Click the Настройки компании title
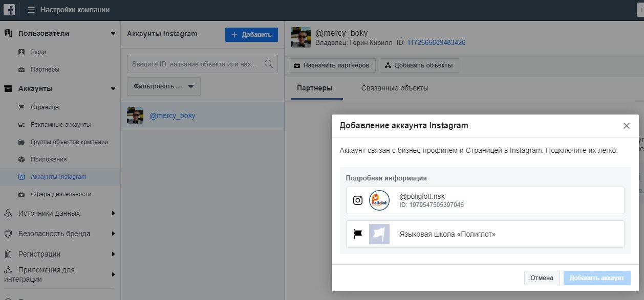The width and height of the screenshot is (644, 300). 75,10
